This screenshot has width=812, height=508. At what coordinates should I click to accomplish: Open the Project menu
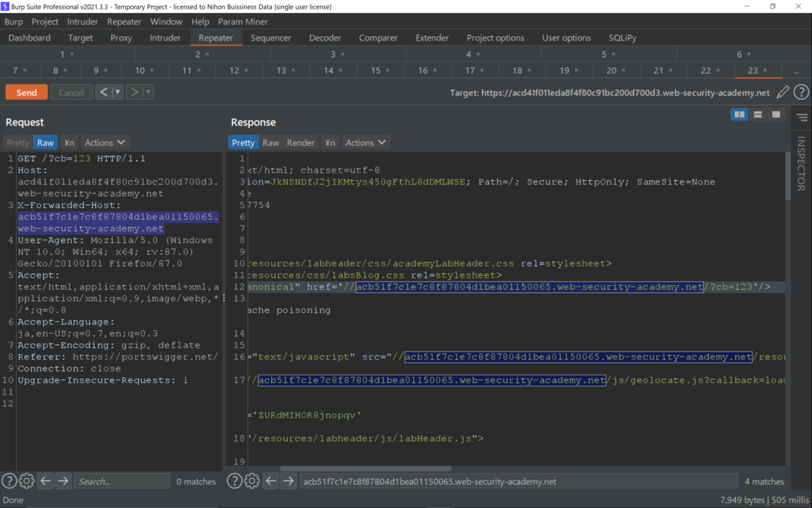pyautogui.click(x=45, y=22)
